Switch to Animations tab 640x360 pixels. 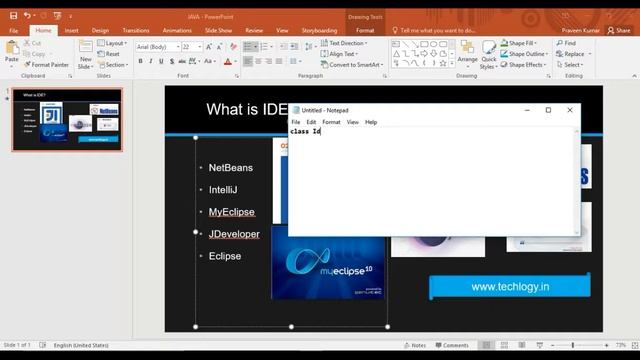177,30
